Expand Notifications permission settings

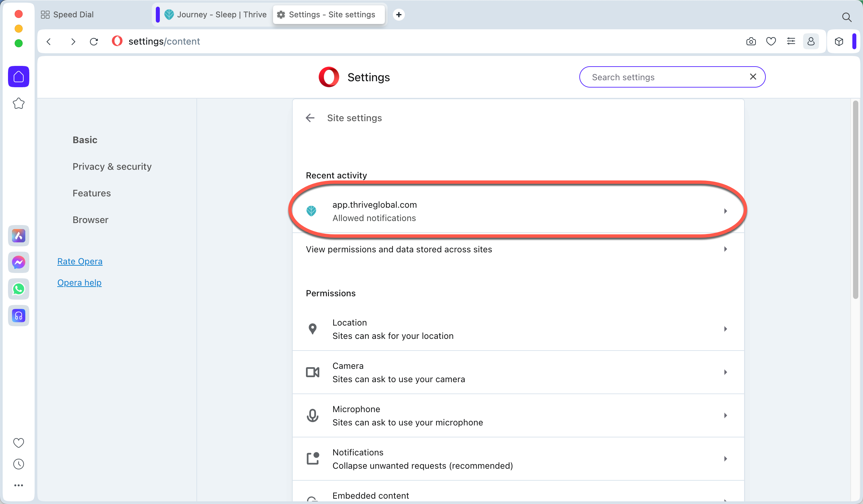pyautogui.click(x=518, y=459)
